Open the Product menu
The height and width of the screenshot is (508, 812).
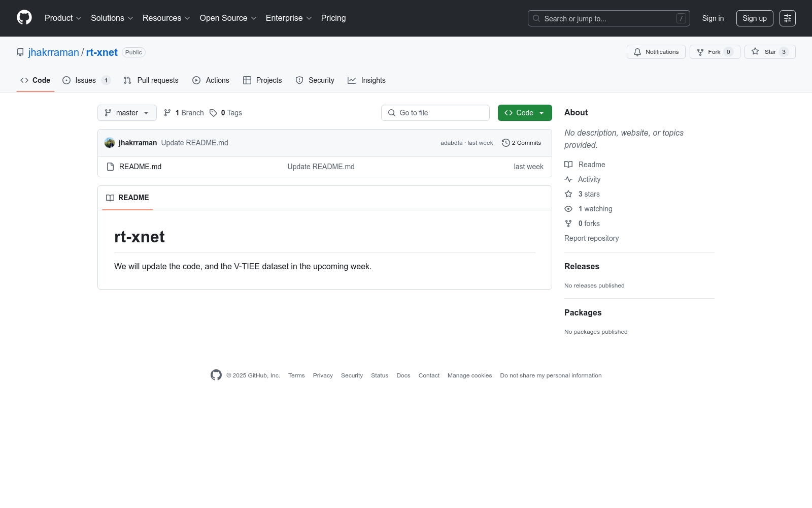(63, 18)
